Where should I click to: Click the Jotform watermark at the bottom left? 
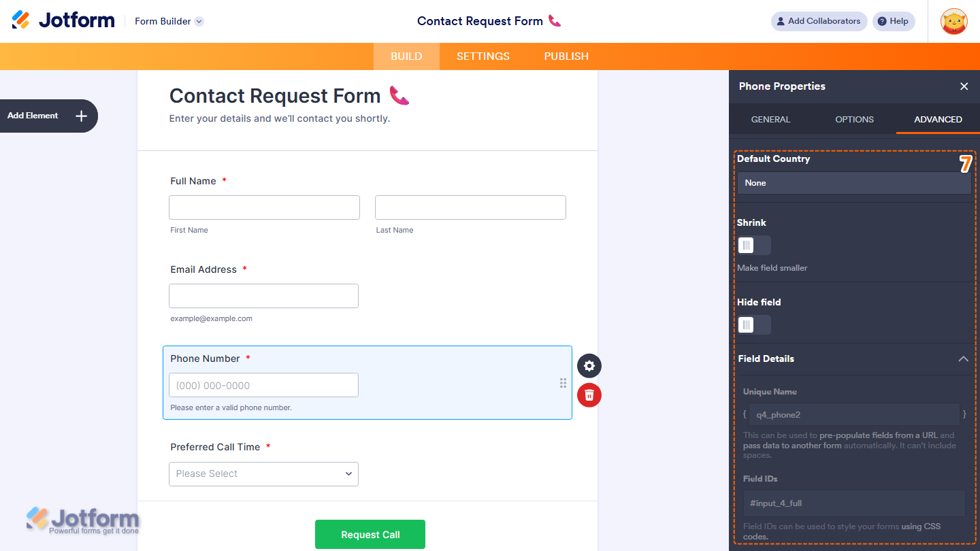pos(82,519)
